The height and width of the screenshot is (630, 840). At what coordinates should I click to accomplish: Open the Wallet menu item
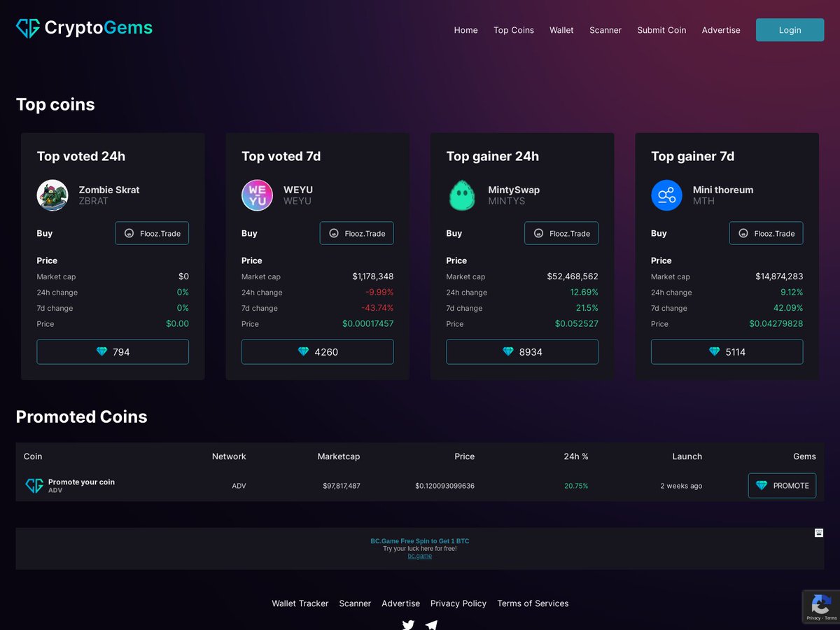[x=561, y=30]
